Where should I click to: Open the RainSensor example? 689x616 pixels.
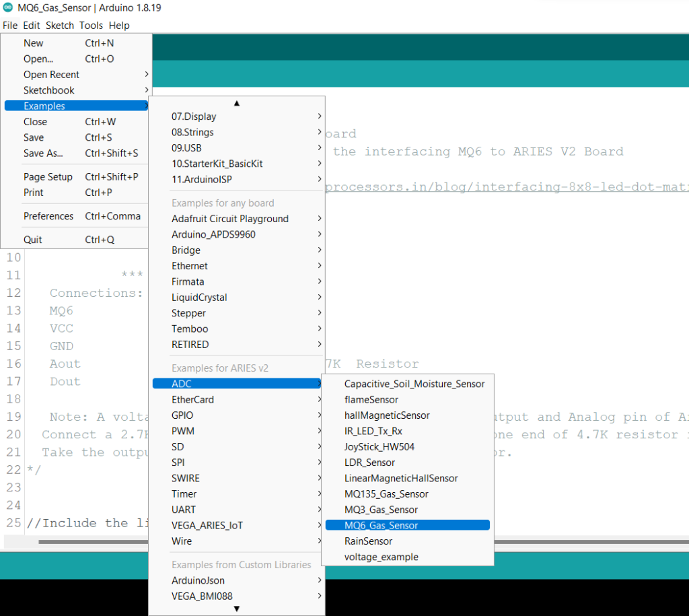click(x=368, y=541)
